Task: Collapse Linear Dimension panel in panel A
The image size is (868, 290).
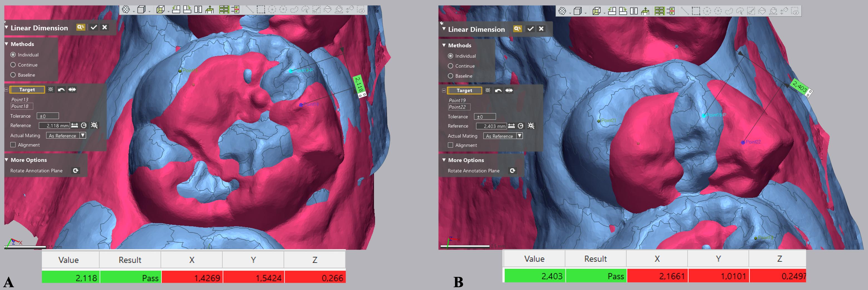Action: point(6,27)
